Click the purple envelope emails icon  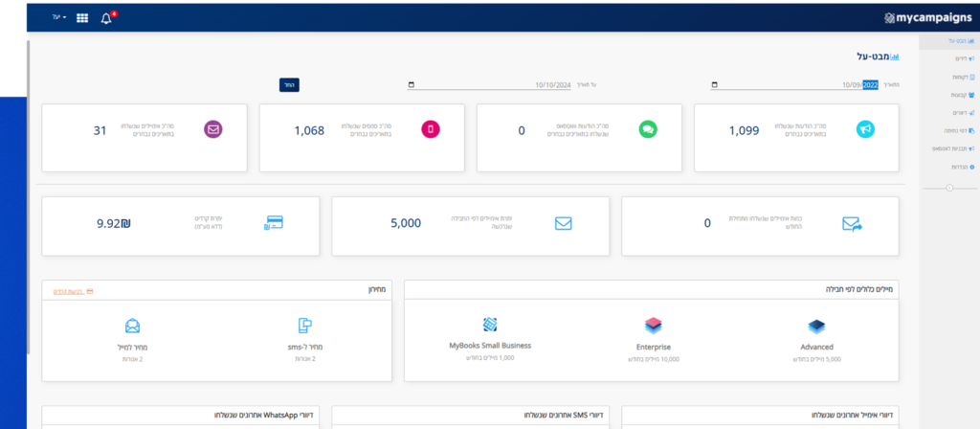(x=213, y=129)
